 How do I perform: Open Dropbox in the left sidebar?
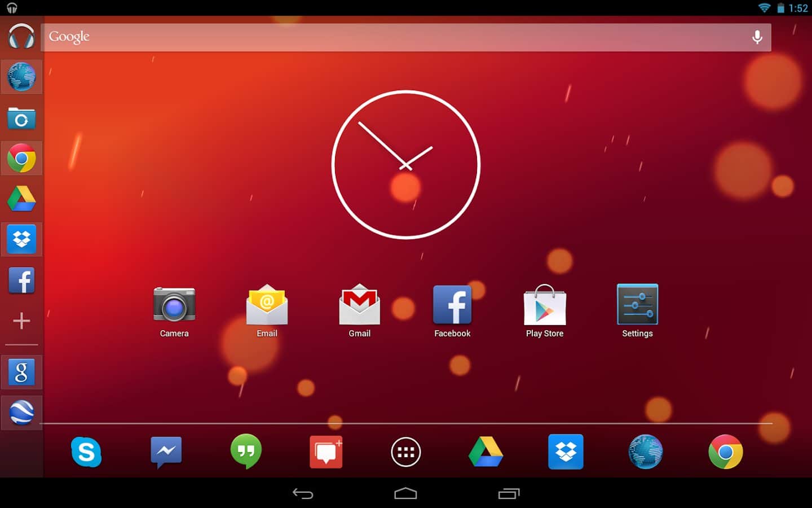coord(21,239)
